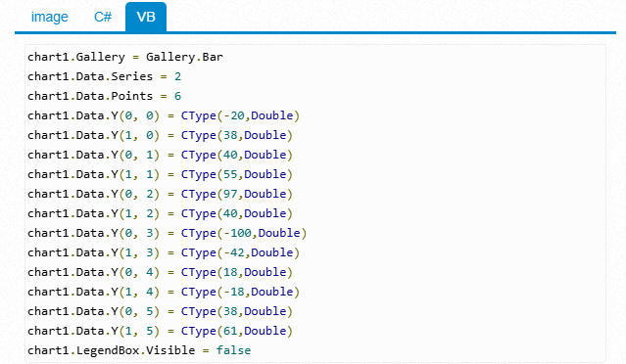Click the LegendBox.Visible = false line
The height and width of the screenshot is (364, 626).
coord(139,350)
